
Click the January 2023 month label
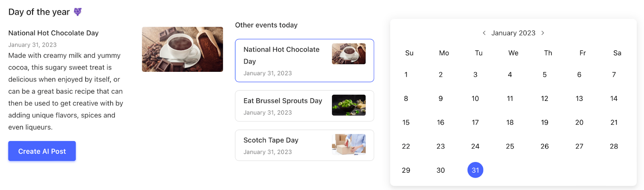click(x=513, y=33)
